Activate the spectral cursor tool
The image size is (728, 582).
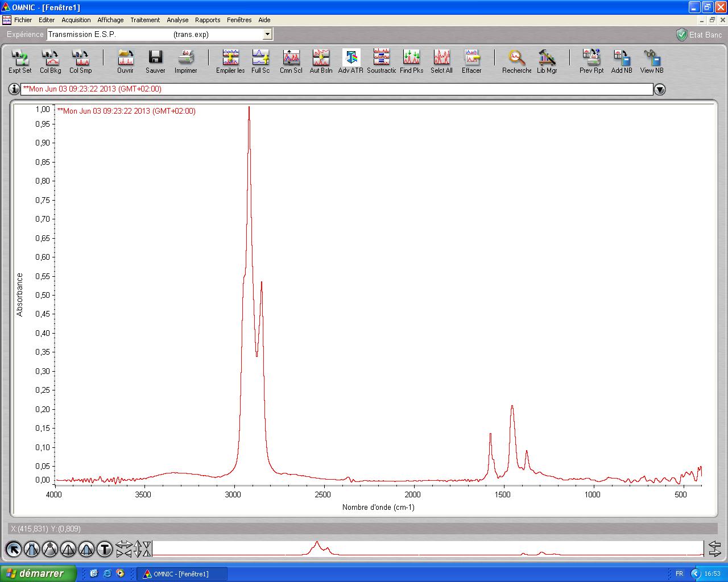pos(50,549)
